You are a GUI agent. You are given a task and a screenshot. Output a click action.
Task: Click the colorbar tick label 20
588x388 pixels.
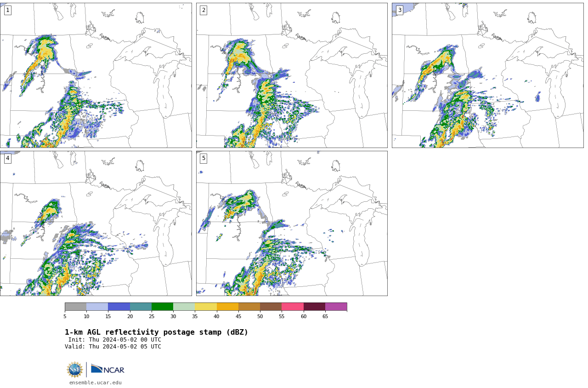[x=130, y=316]
